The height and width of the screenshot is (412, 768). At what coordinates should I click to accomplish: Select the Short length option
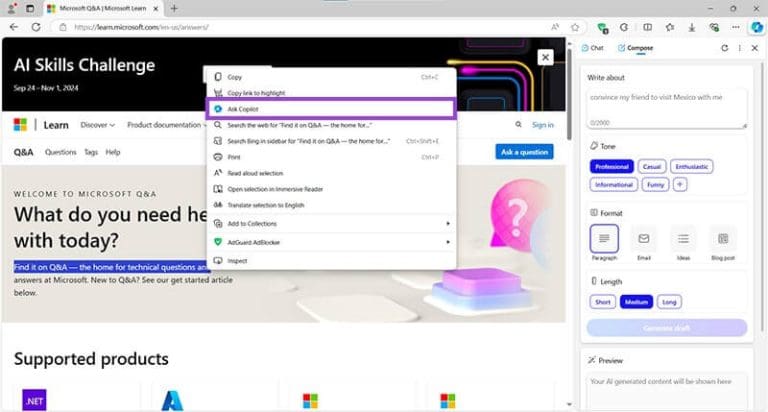602,302
